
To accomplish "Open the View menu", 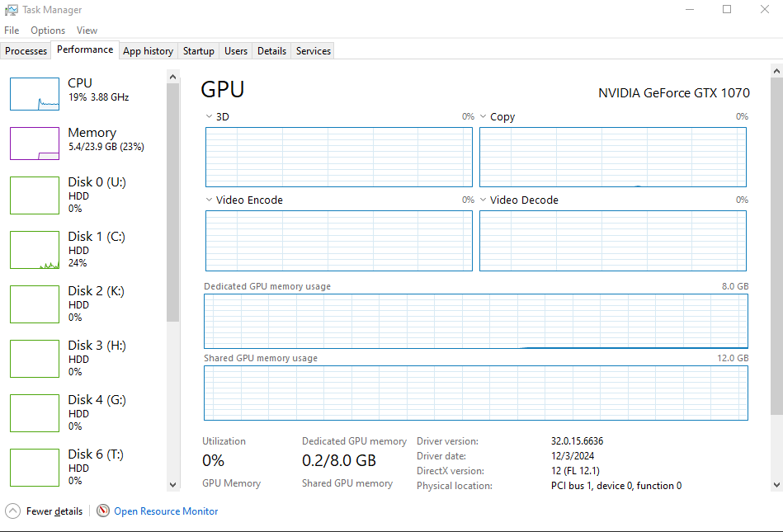I will tap(87, 31).
